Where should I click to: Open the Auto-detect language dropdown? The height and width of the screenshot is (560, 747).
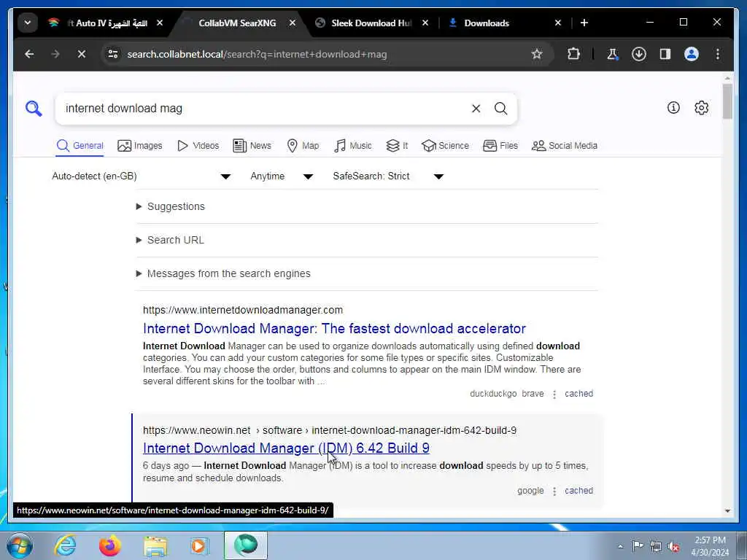141,176
